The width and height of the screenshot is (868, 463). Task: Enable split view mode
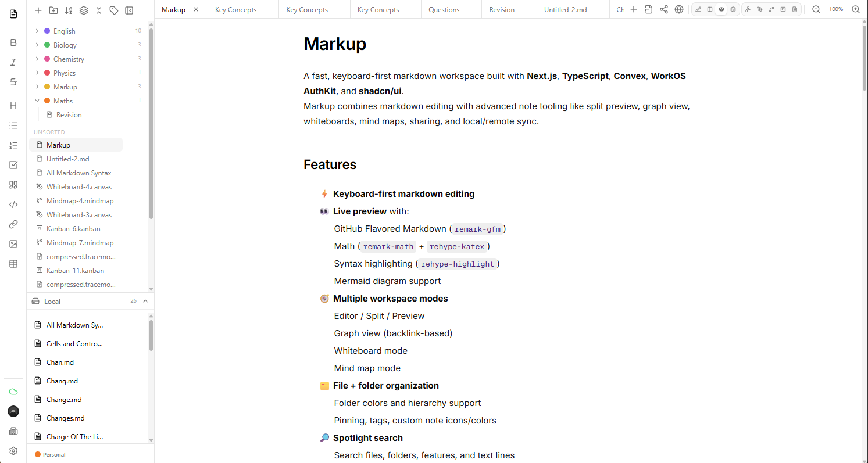click(x=710, y=9)
